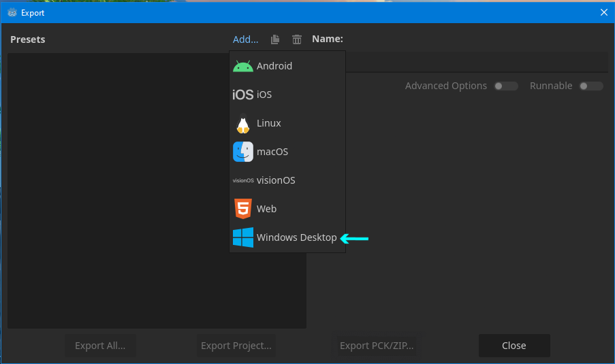Click the Export PCK/ZIP... button
Viewport: 615px width, 364px height.
click(377, 346)
